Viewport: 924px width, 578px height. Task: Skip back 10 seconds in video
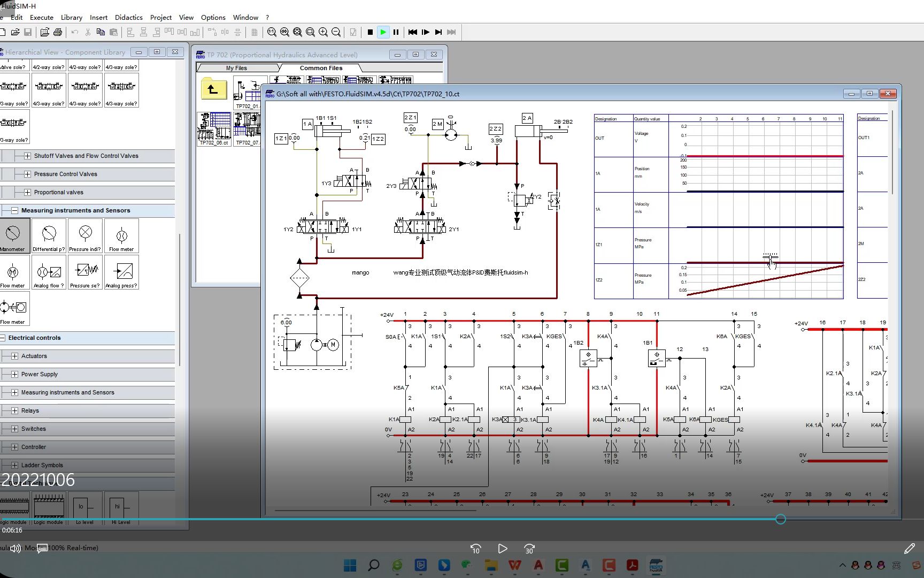(475, 549)
